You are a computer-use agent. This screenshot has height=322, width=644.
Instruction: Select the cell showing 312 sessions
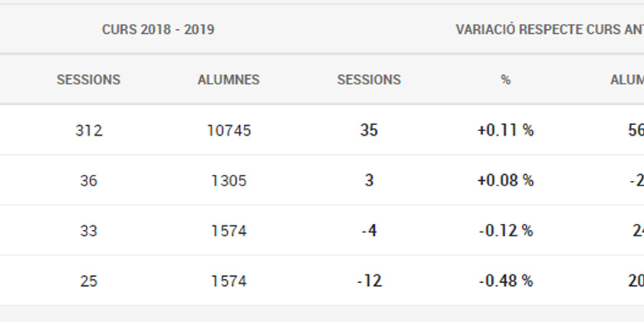point(89,130)
